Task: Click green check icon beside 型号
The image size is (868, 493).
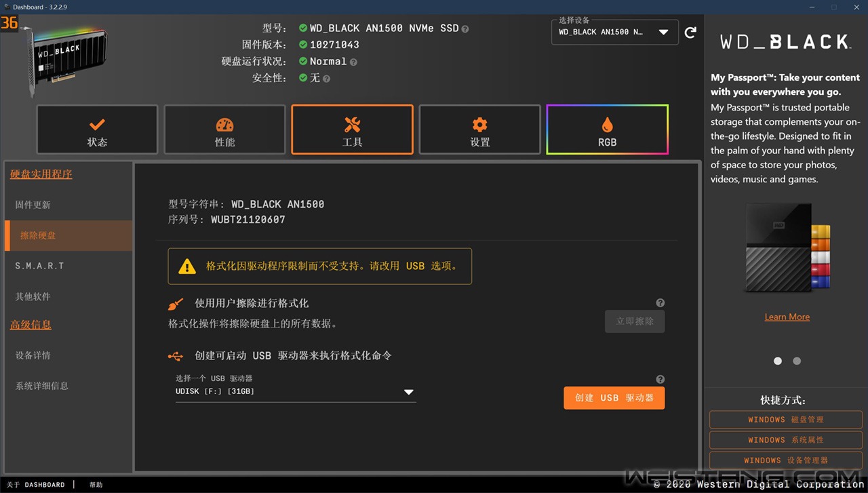Action: pyautogui.click(x=302, y=28)
